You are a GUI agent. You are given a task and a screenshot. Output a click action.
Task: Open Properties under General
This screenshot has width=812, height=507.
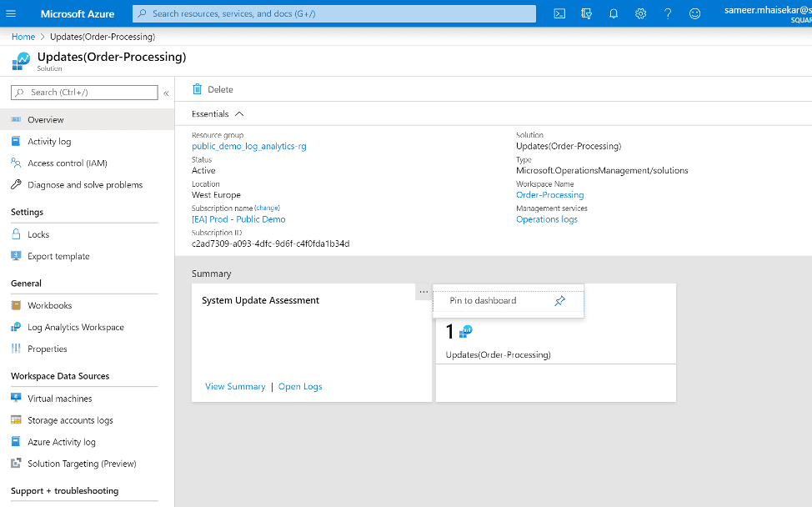coord(87,349)
